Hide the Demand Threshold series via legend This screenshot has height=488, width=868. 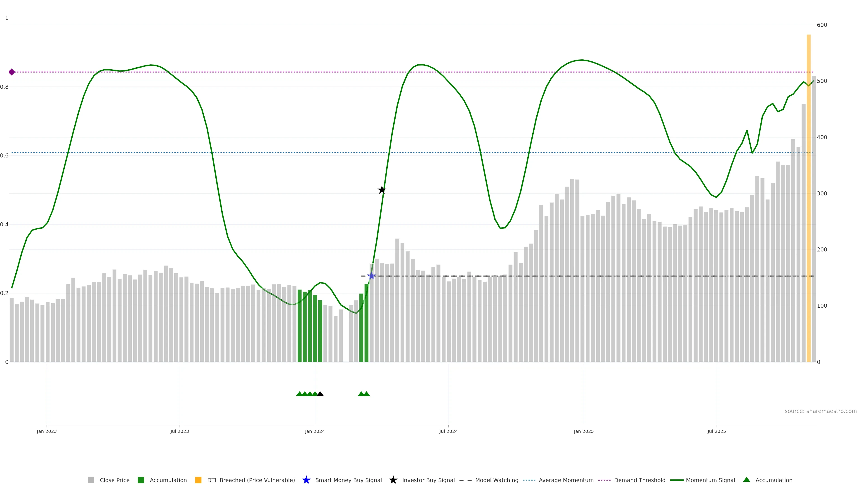click(639, 480)
